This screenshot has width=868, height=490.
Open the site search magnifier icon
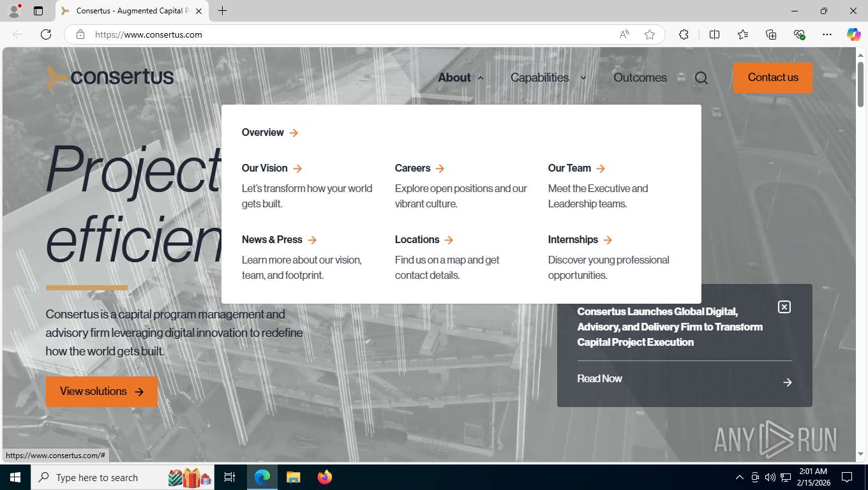pos(701,78)
